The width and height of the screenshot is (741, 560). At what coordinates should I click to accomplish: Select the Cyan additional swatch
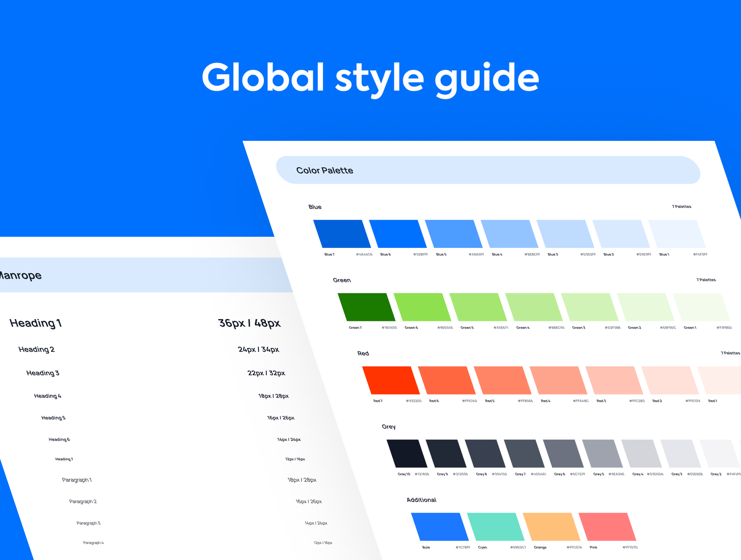pyautogui.click(x=496, y=527)
